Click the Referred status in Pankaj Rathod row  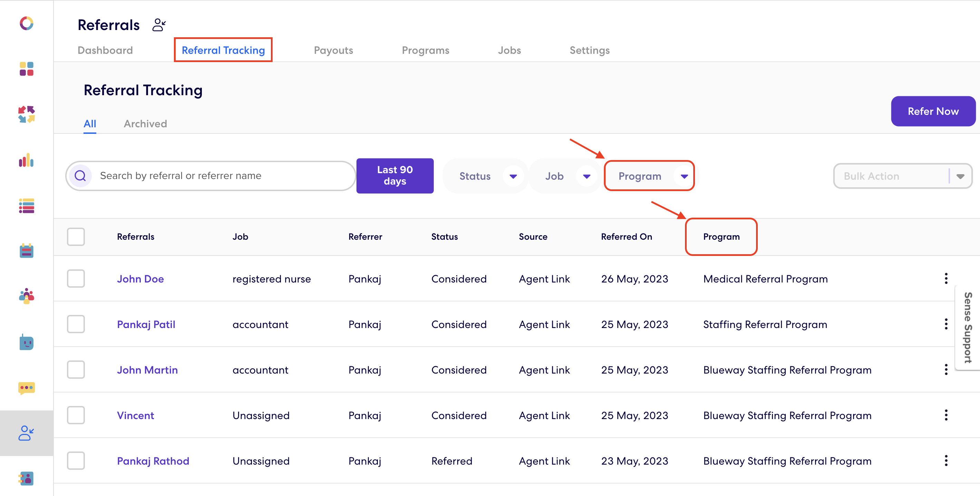452,461
